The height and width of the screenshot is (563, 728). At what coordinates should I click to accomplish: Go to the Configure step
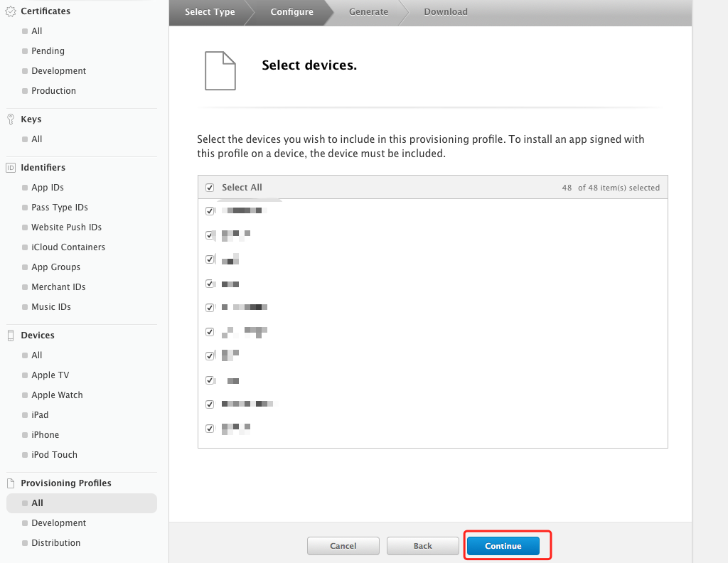coord(291,12)
